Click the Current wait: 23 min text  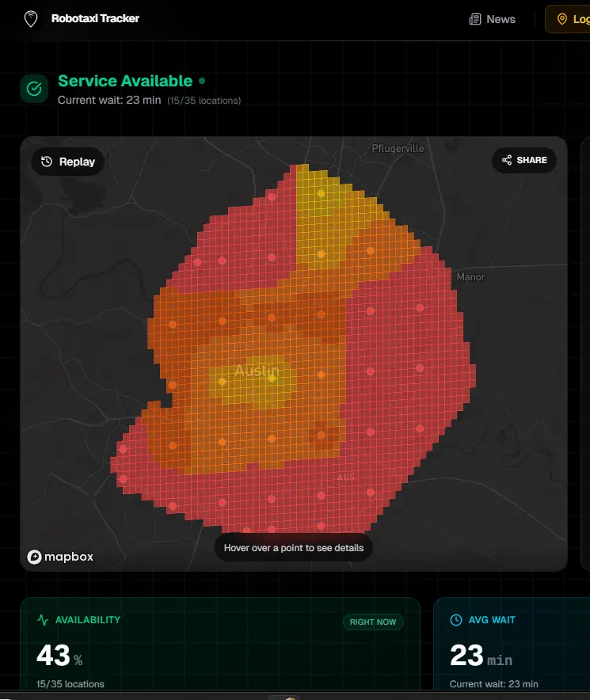click(x=109, y=100)
